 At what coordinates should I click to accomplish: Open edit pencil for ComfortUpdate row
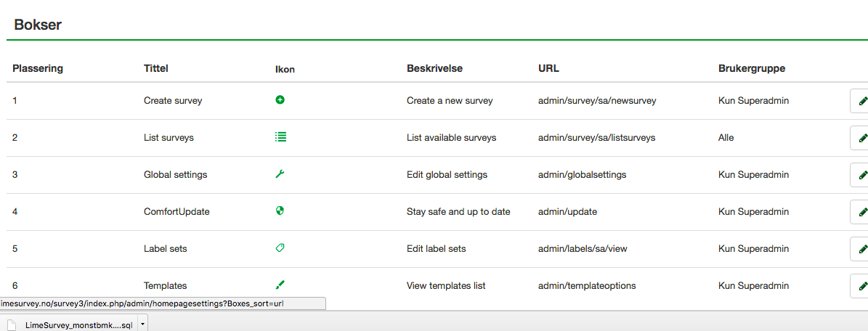861,212
